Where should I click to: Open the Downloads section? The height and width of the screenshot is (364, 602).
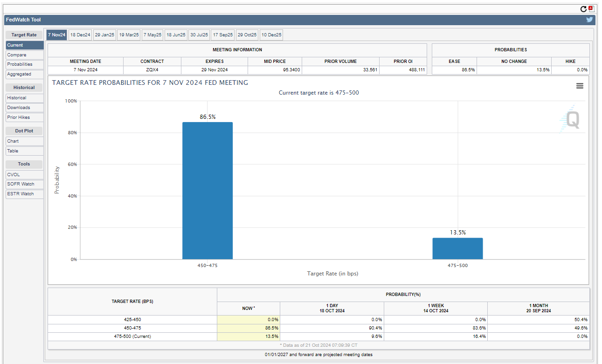coord(25,108)
